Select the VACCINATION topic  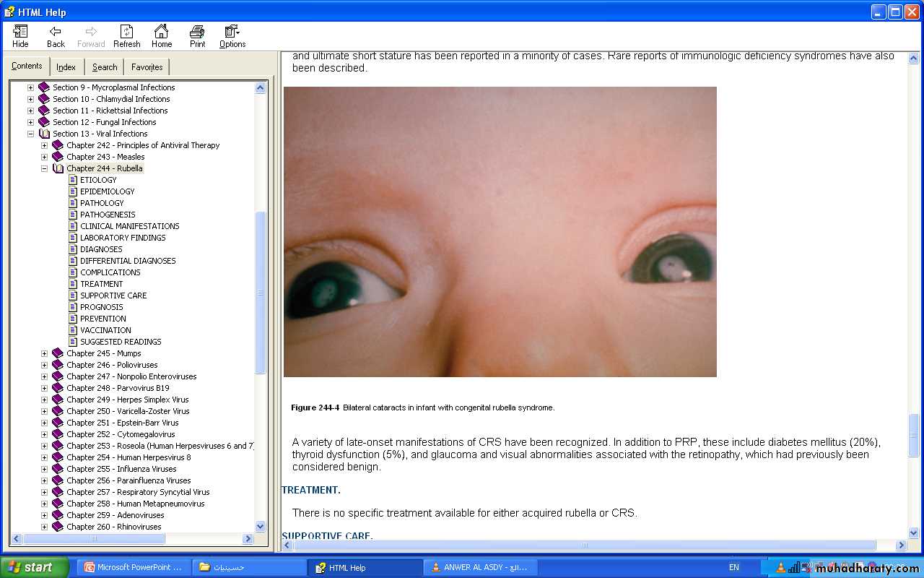point(105,330)
